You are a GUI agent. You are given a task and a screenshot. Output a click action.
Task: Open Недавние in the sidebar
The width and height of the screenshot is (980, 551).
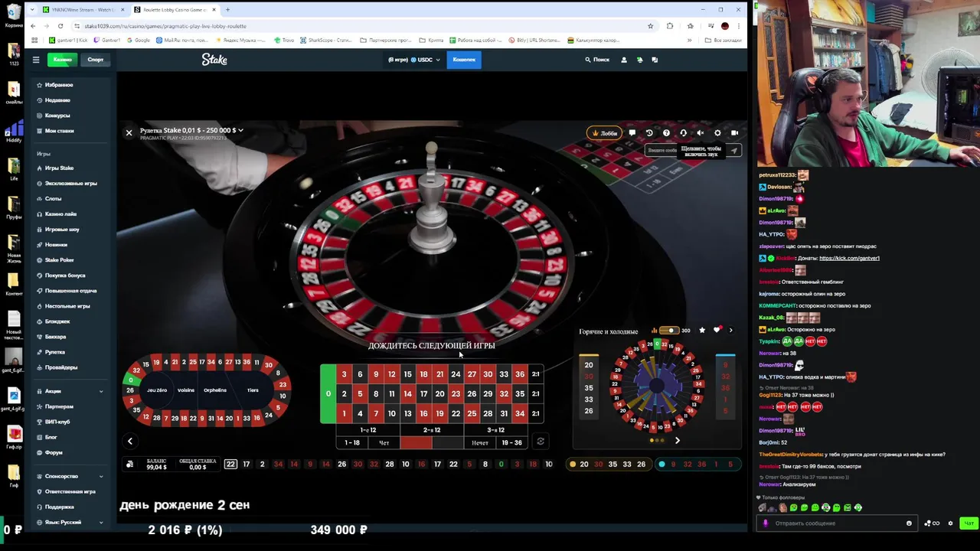(57, 100)
